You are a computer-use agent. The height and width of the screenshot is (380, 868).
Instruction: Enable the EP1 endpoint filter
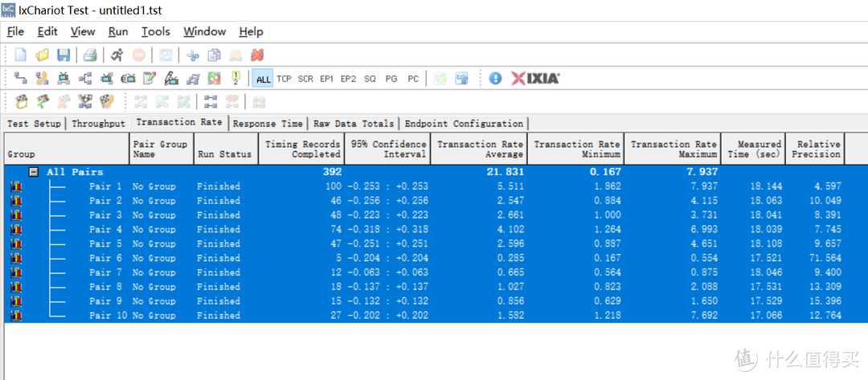click(x=326, y=79)
